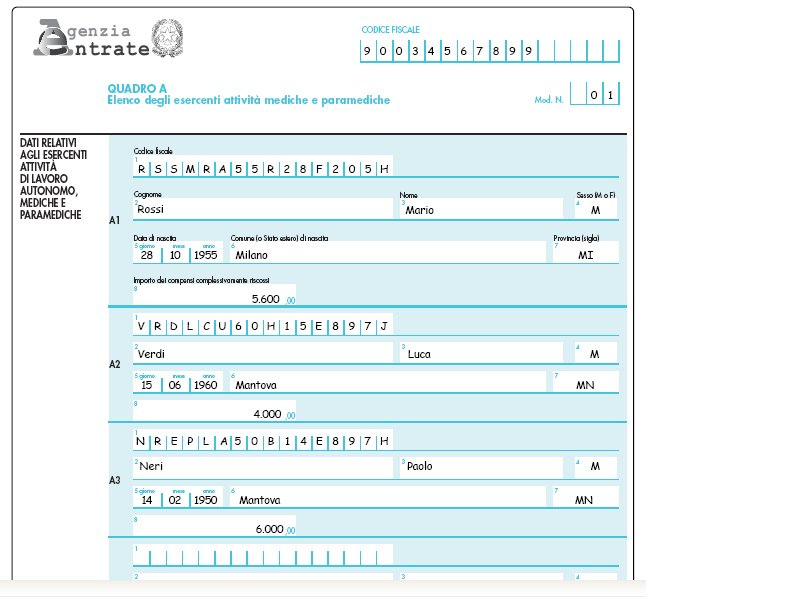Click the Comune field containing Milano
The height and width of the screenshot is (600, 800).
coord(388,254)
